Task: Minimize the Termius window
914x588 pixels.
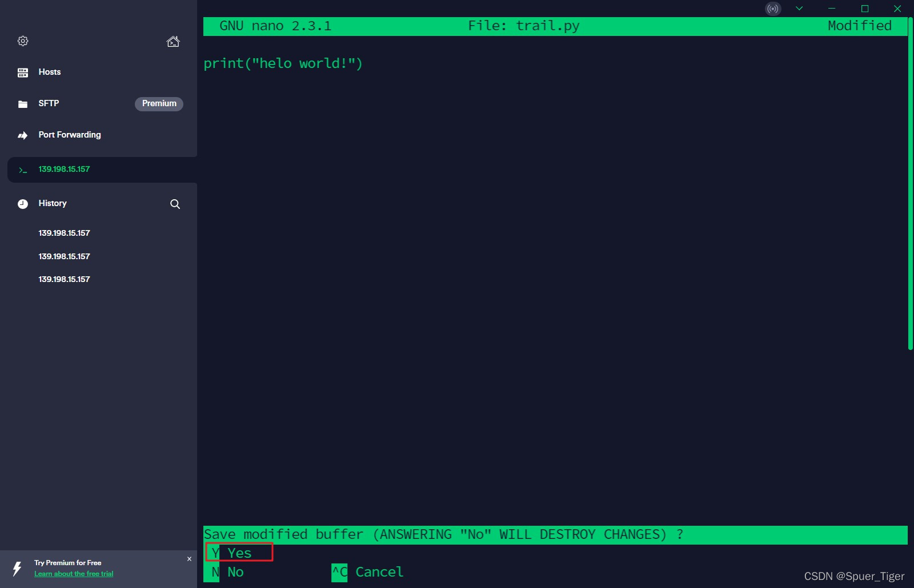Action: point(832,9)
